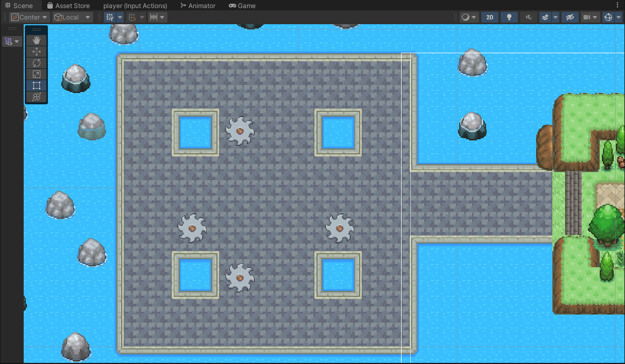Expand grid visibility options arrow

point(120,17)
